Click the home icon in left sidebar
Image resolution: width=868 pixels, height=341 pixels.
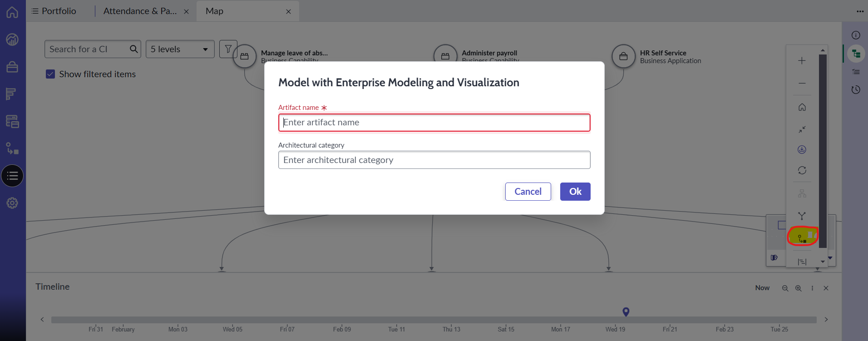(x=12, y=12)
